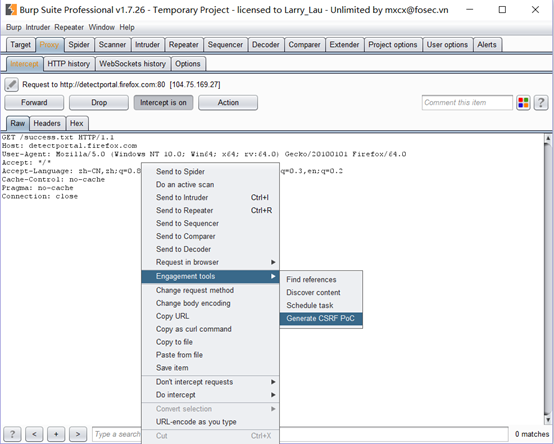Click the edit pencil icon beside request URL
Viewport: 554px width, 444px height.
(11, 84)
